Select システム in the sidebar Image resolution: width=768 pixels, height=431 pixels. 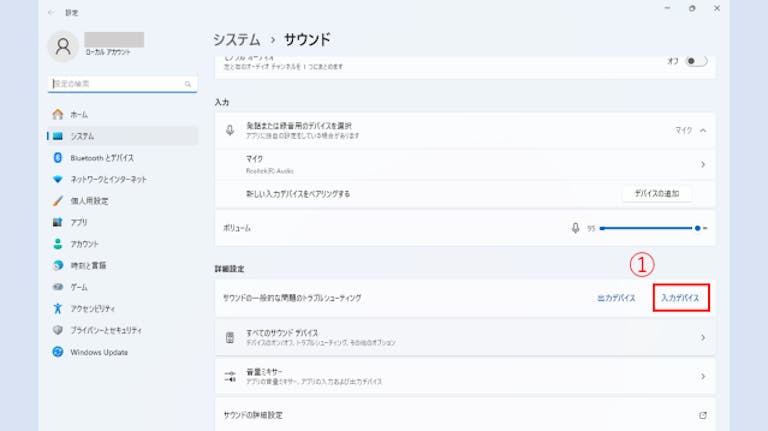122,136
